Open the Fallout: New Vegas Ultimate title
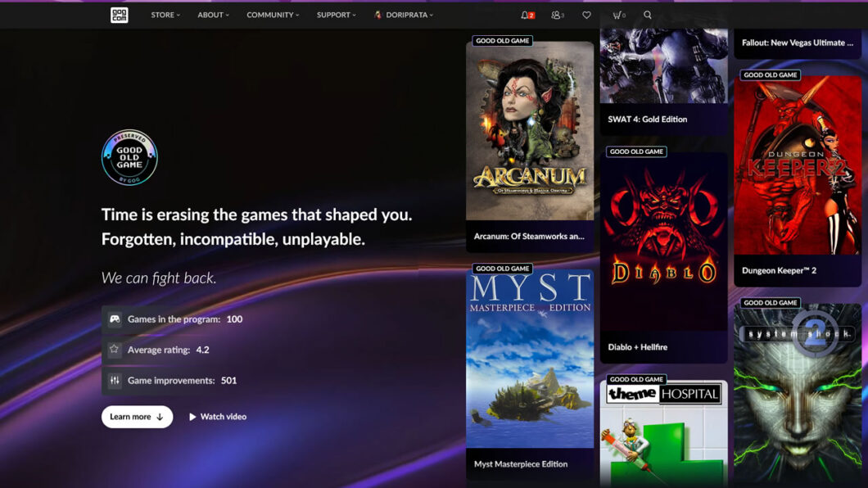Screen dimensions: 868x488 coord(797,43)
